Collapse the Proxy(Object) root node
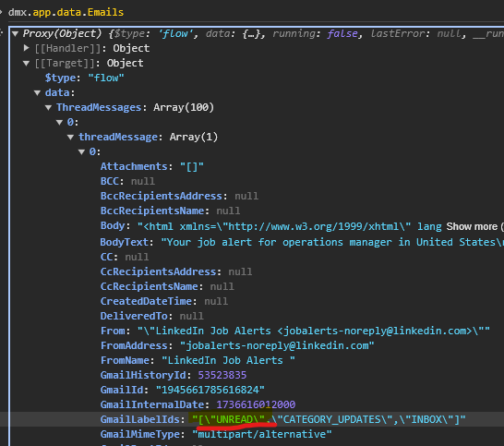 tap(15, 34)
